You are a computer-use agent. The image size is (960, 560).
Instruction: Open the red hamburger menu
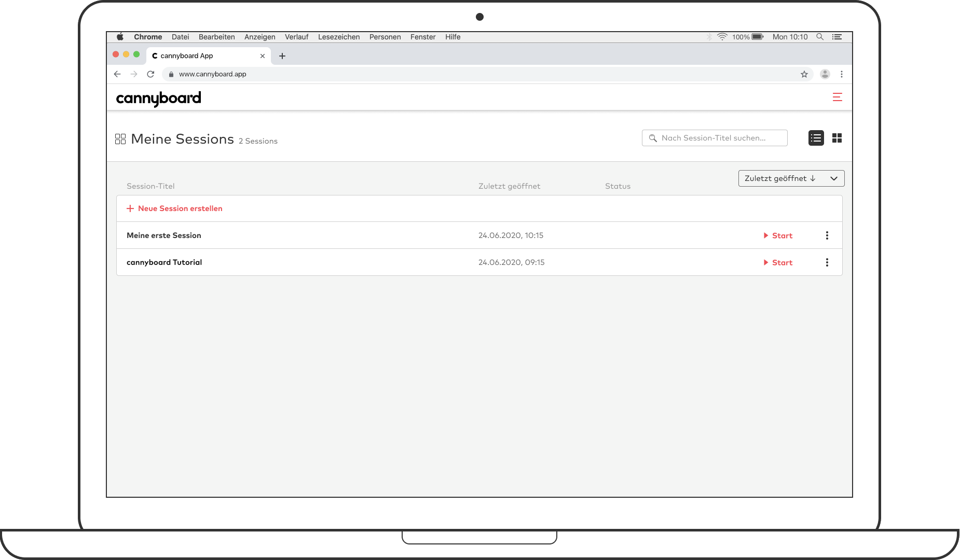837,97
